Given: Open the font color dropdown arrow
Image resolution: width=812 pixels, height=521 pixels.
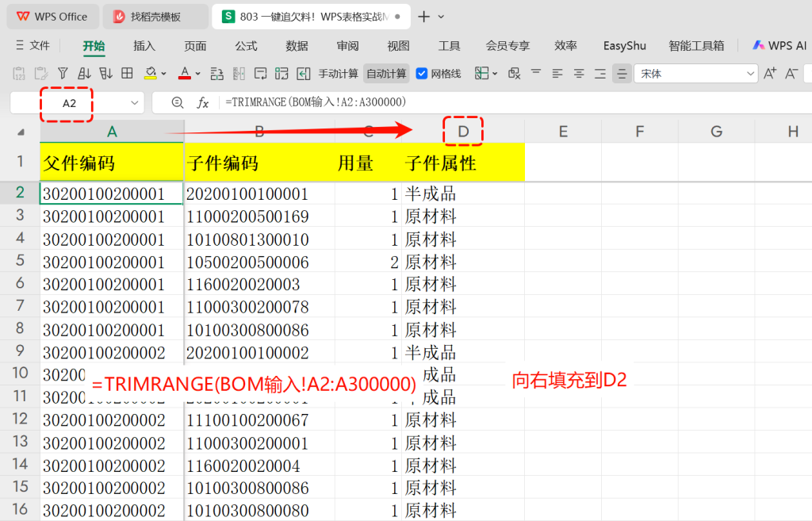Looking at the screenshot, I should [x=197, y=74].
